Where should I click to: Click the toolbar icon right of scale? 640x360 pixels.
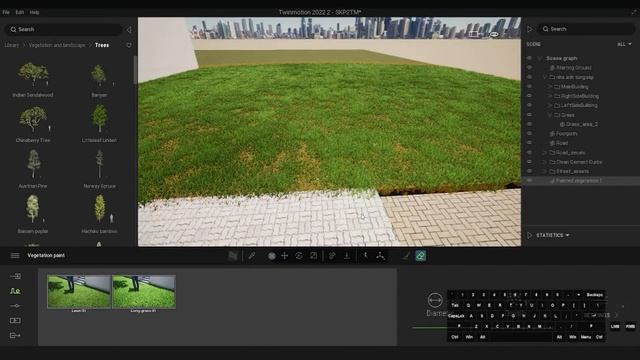[x=332, y=256]
